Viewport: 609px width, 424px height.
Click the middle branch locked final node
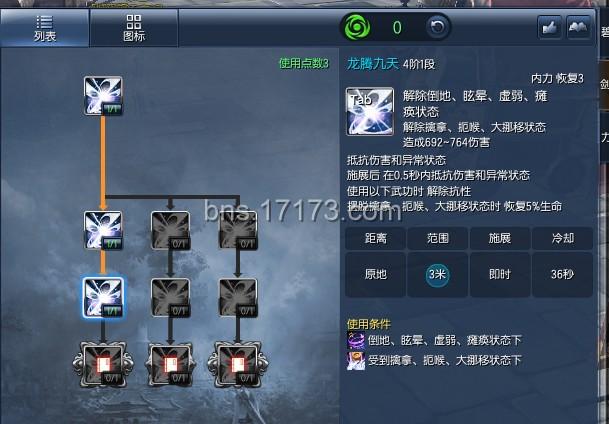click(171, 365)
